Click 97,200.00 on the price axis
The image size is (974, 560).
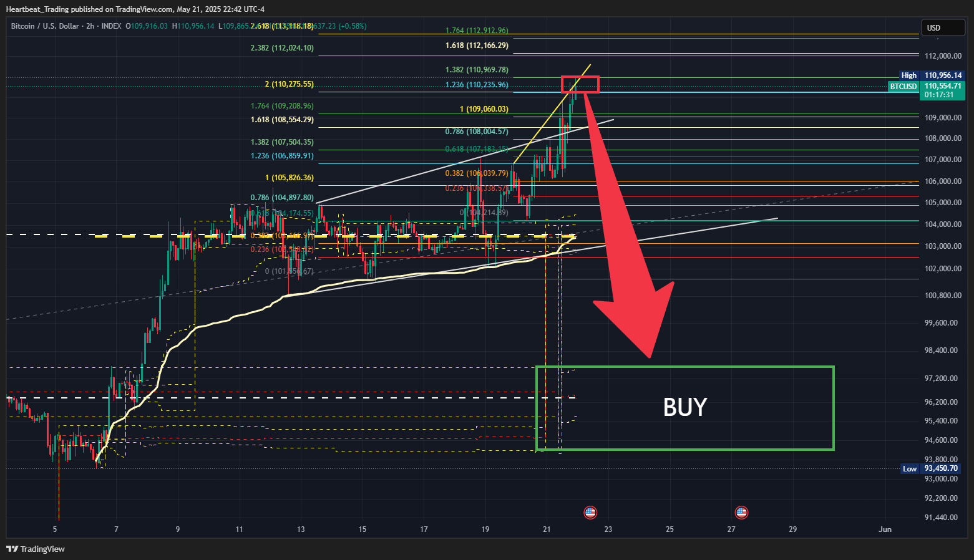pos(941,379)
